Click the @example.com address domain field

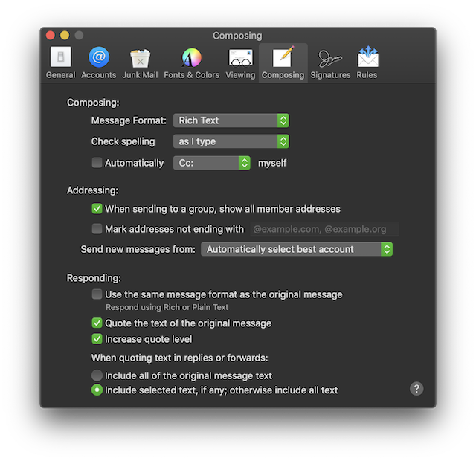324,229
